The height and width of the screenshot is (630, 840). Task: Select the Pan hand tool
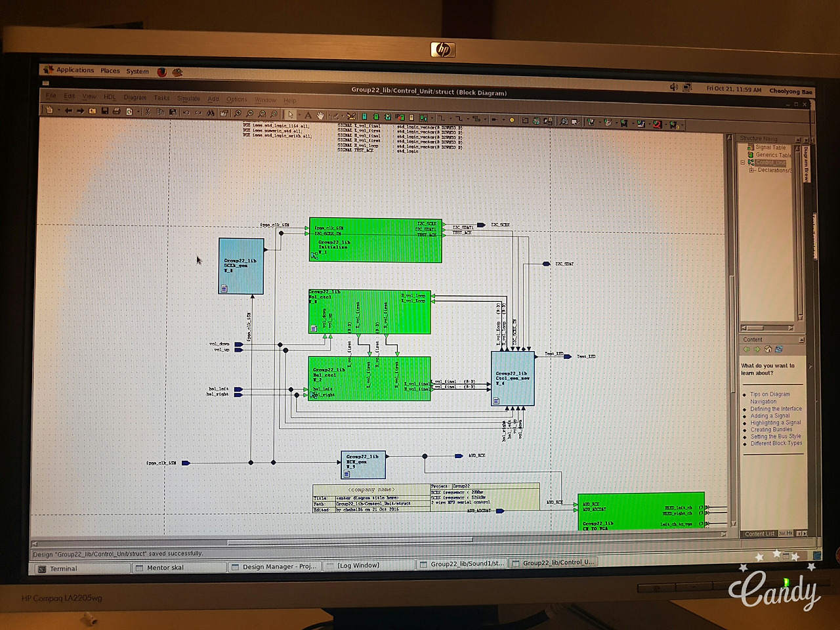pyautogui.click(x=321, y=115)
